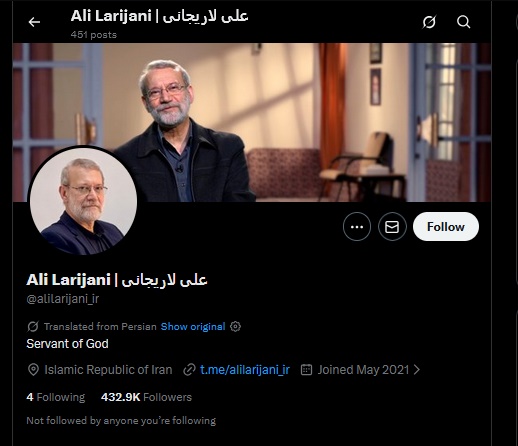The width and height of the screenshot is (518, 446).
Task: Click the location pin icon
Action: [33, 370]
